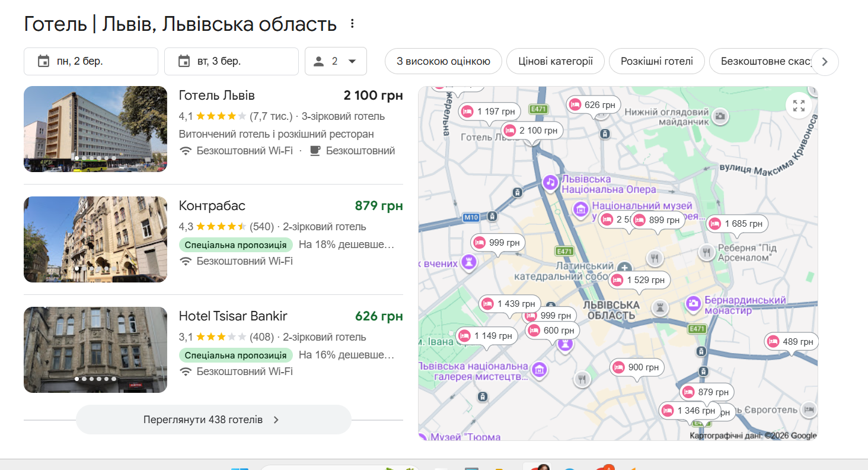Viewport: 868px width, 470px height.
Task: Click the 2 100 грн price in Готель Львів listing
Action: point(374,96)
